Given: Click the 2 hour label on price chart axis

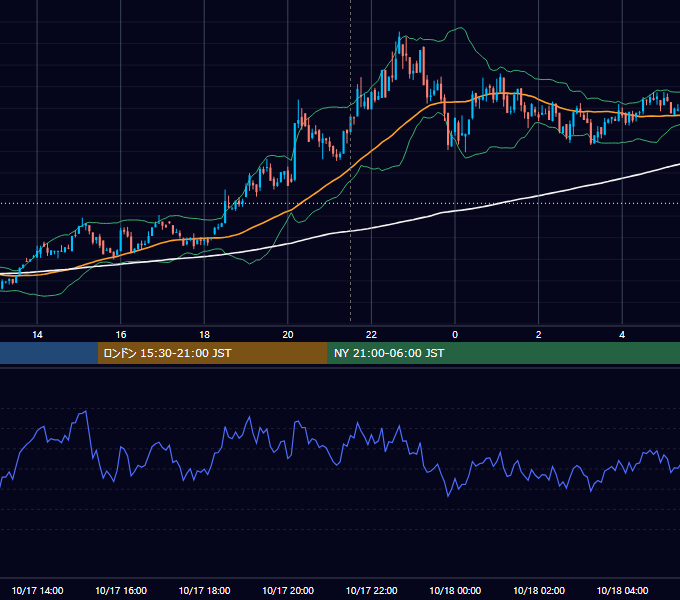Looking at the screenshot, I should (538, 335).
